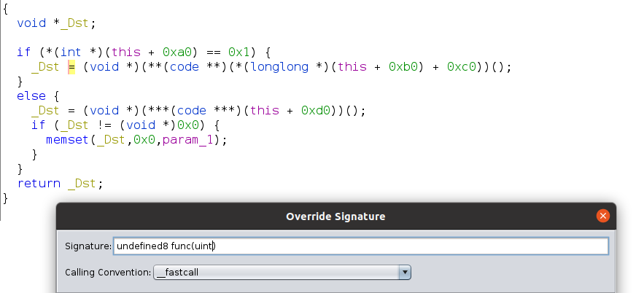Click the 0x1 comparison constant
This screenshot has width=644, height=293.
pyautogui.click(x=239, y=52)
